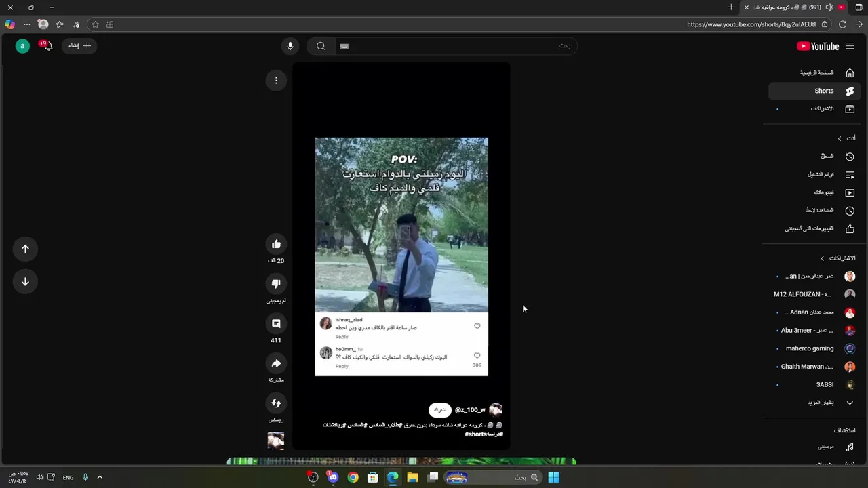Select the Shorts sidebar item
The width and height of the screenshot is (868, 488).
pos(815,91)
